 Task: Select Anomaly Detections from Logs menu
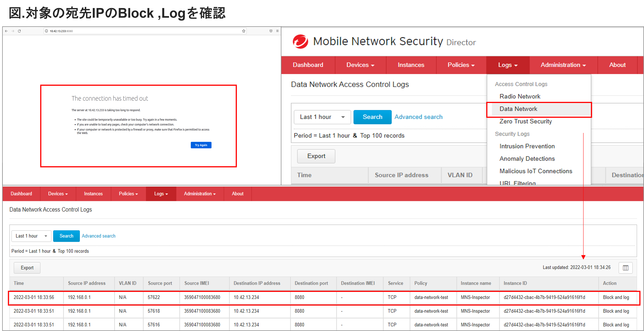coord(527,159)
